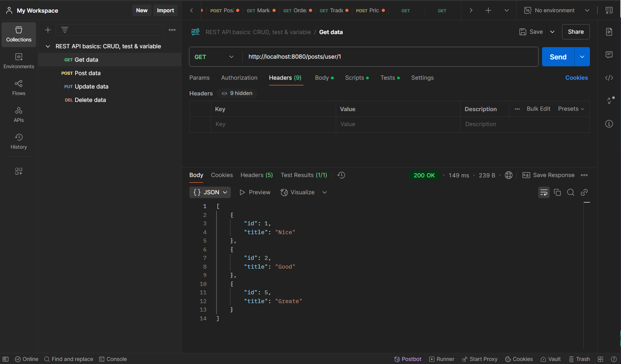The height and width of the screenshot is (364, 621).
Task: Open the configure workspace sidebar grid icon
Action: tap(19, 171)
